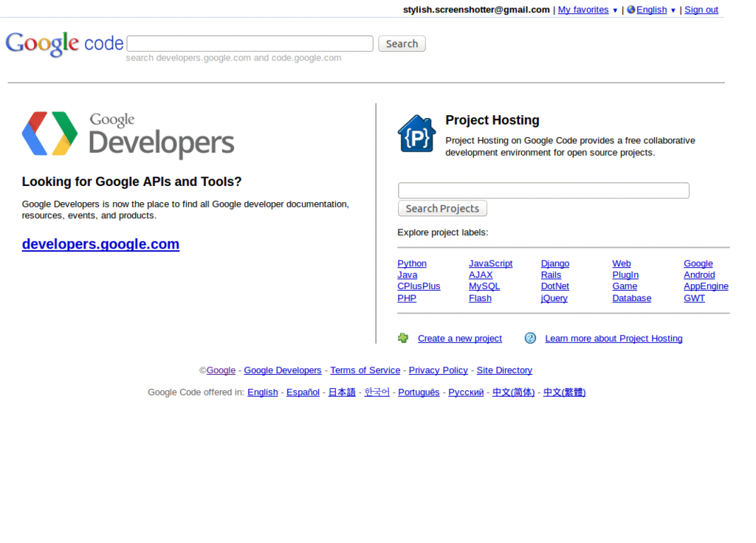Explore the DotNet project label

click(555, 286)
